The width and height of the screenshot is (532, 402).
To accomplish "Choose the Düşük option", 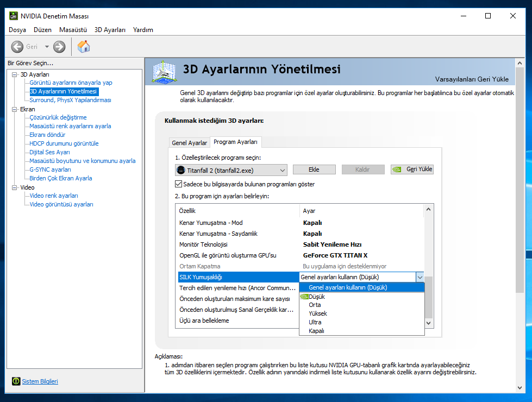I will point(362,297).
